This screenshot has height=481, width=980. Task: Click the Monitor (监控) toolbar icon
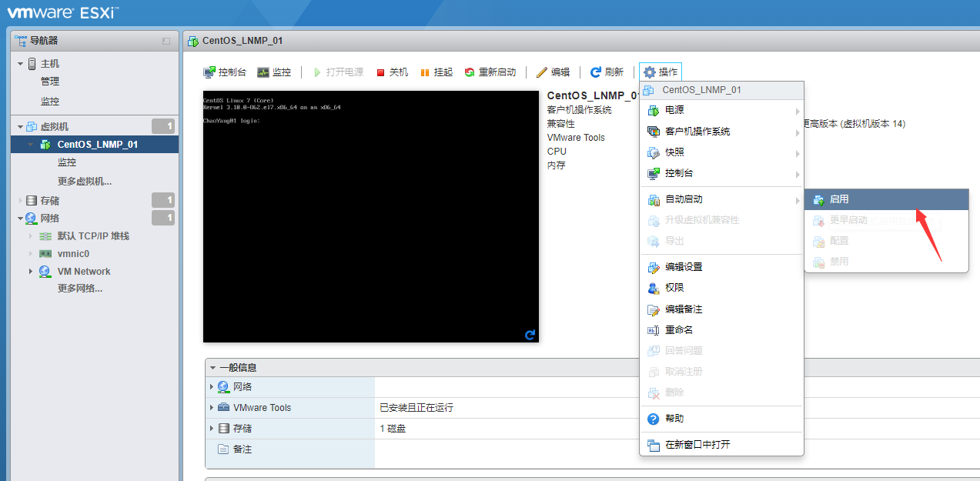263,72
